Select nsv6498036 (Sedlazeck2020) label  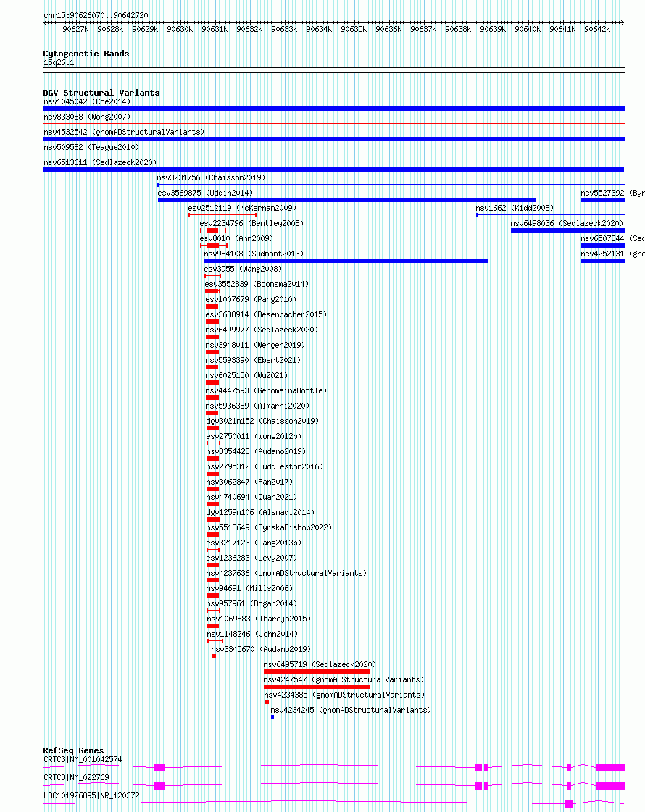567,223
